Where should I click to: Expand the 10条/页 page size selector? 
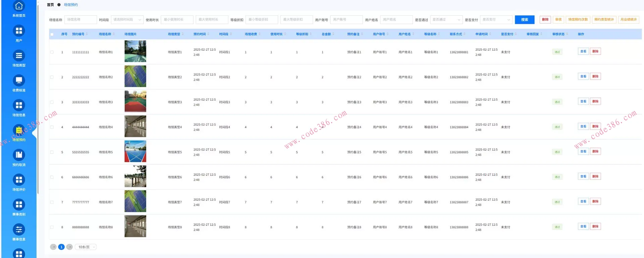pos(86,247)
